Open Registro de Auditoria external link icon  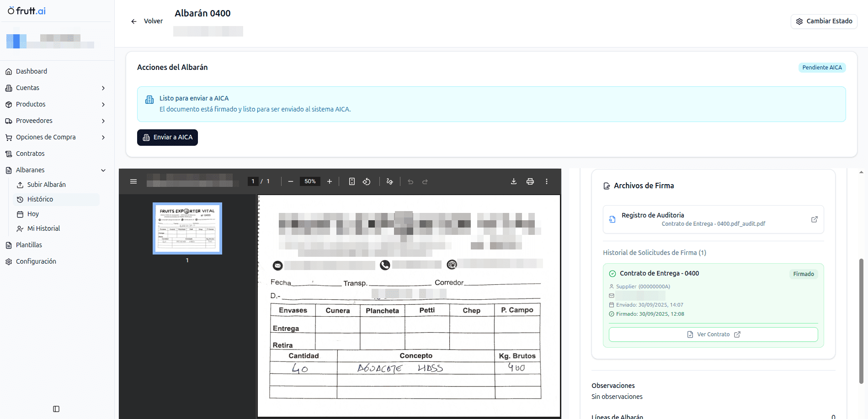(x=814, y=219)
